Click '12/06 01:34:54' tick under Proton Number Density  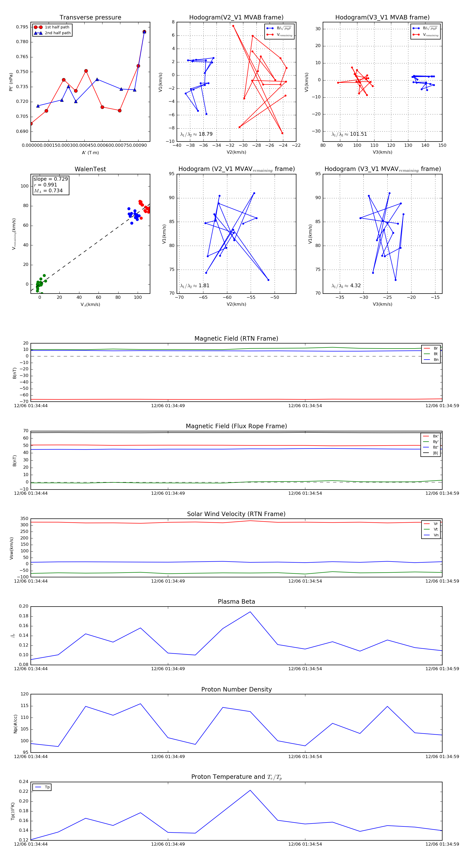point(305,756)
